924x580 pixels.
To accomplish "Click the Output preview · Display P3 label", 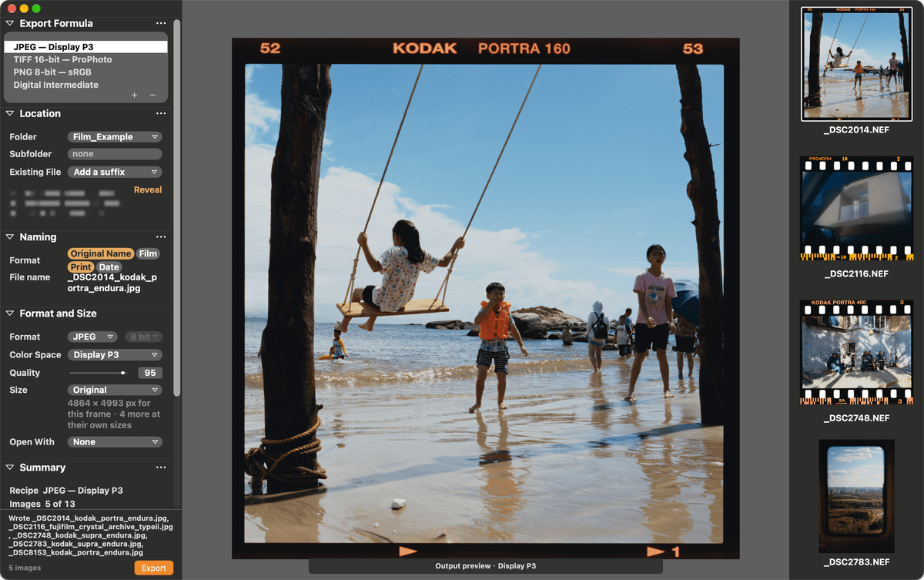I will (x=485, y=566).
